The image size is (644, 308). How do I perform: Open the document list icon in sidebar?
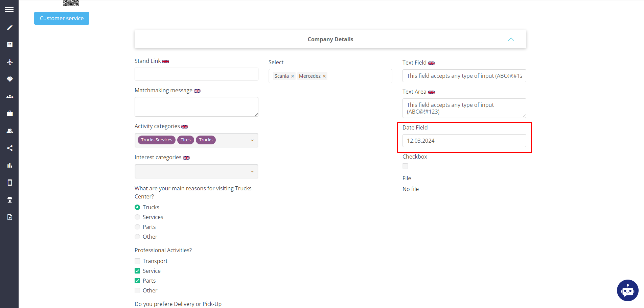tap(9, 44)
